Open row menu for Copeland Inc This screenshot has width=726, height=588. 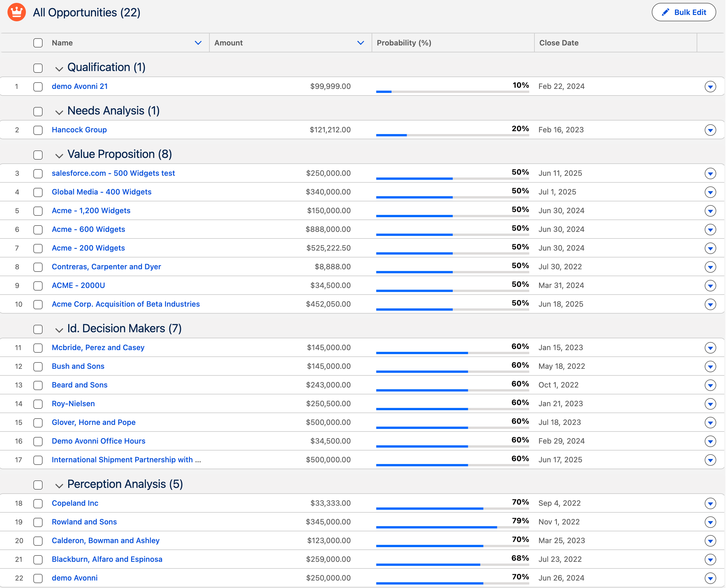click(710, 504)
